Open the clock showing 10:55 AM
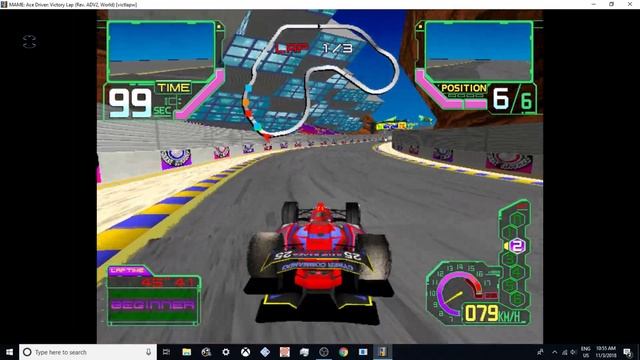 tap(606, 352)
